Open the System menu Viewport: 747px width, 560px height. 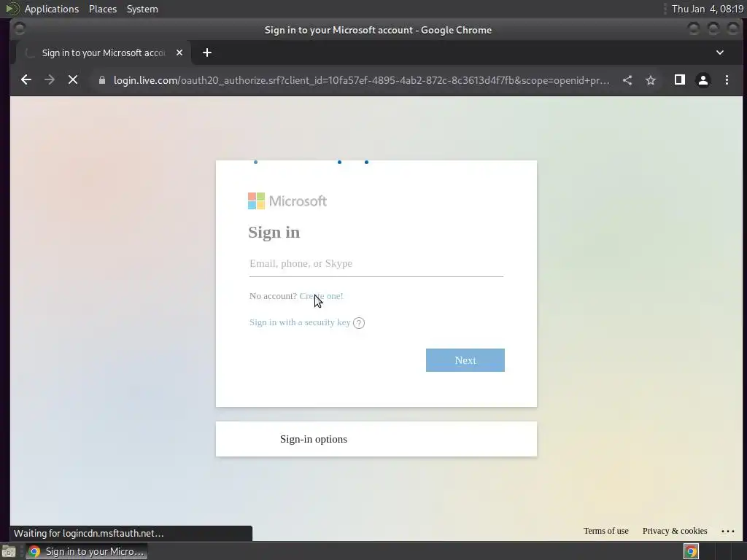[x=142, y=9]
